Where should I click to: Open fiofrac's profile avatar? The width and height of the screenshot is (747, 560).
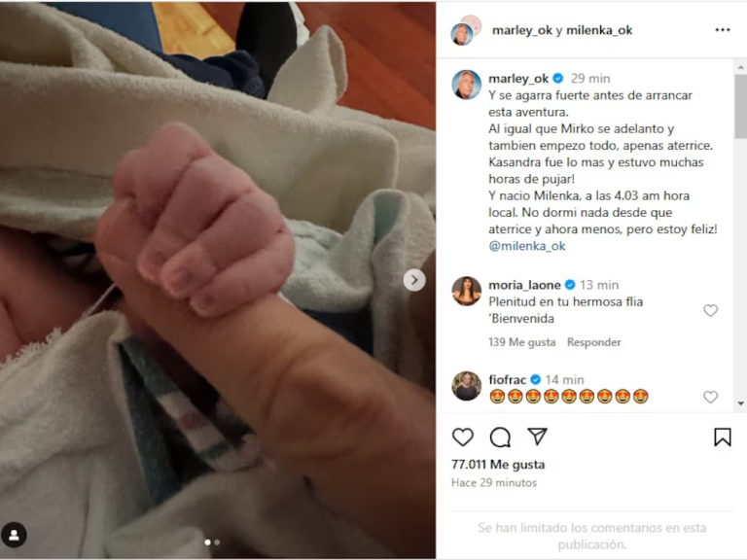coord(467,386)
